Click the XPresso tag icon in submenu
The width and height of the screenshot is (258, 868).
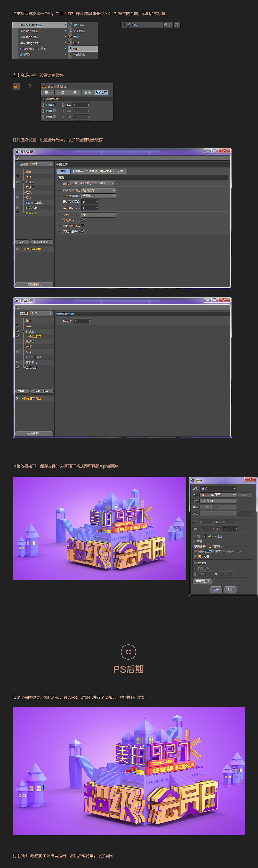pyautogui.click(x=70, y=25)
